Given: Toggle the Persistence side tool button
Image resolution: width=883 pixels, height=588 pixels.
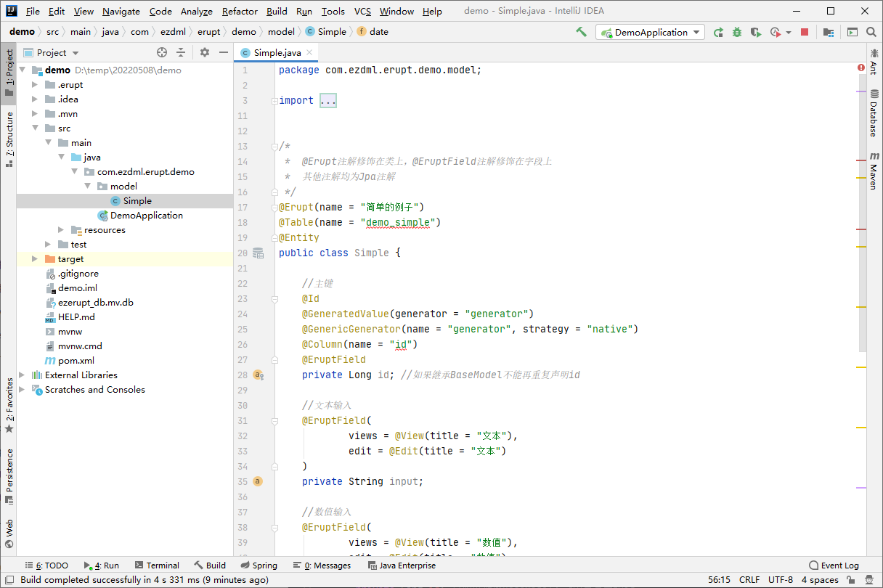Looking at the screenshot, I should point(9,475).
